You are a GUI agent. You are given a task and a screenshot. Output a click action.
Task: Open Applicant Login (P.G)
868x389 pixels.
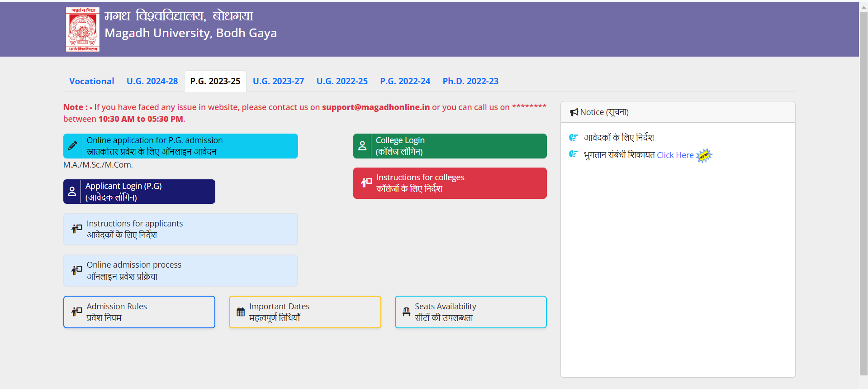coord(139,192)
